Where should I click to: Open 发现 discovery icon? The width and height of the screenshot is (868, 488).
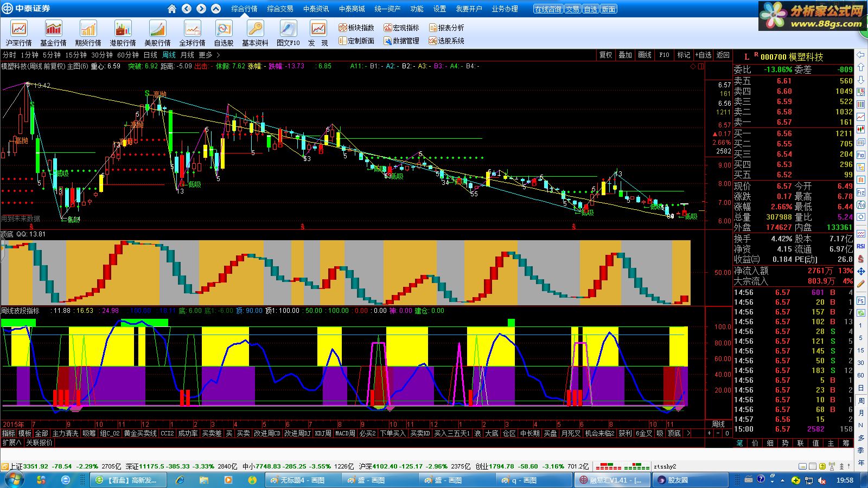click(318, 33)
